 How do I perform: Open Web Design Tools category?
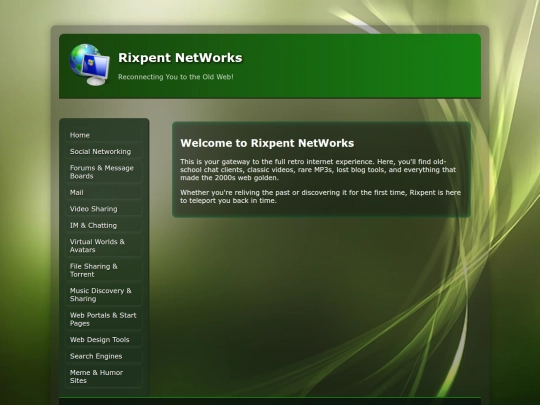(x=104, y=340)
